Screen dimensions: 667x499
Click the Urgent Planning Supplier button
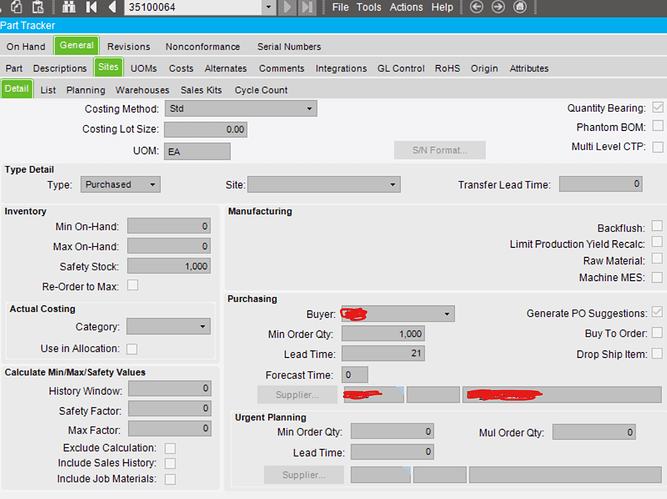[304, 475]
